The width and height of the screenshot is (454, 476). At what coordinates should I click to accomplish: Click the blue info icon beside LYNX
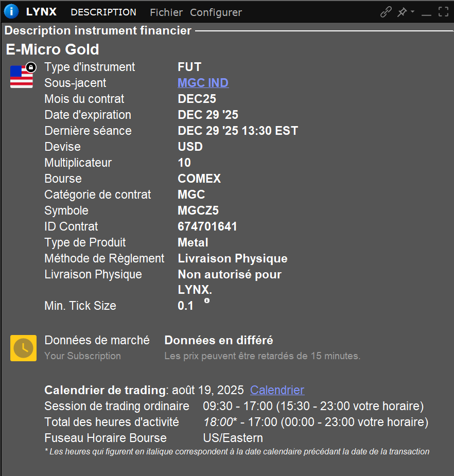coord(11,11)
